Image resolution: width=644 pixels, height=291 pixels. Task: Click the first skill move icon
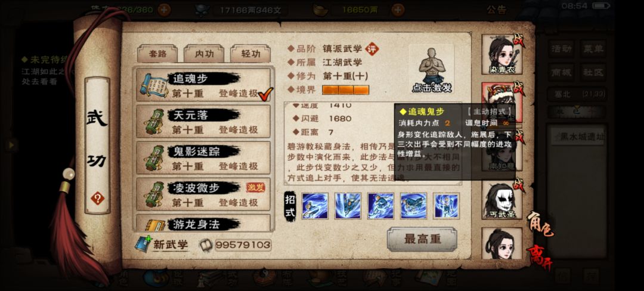315,206
